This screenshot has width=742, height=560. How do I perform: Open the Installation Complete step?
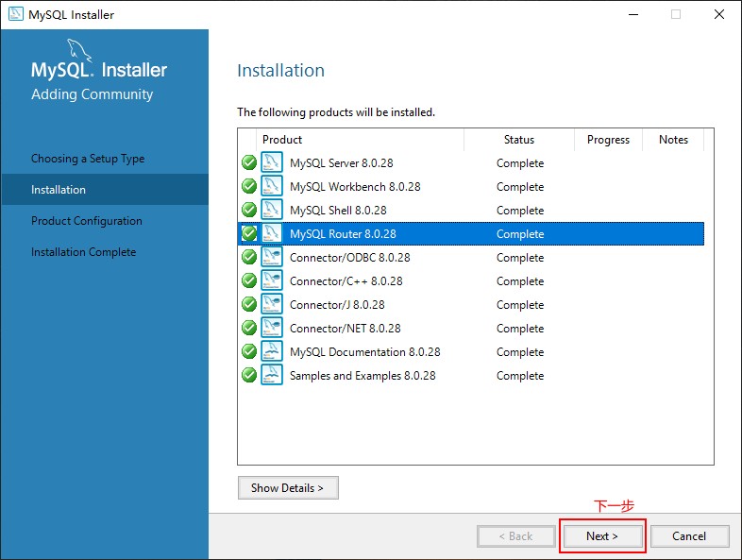coord(84,252)
